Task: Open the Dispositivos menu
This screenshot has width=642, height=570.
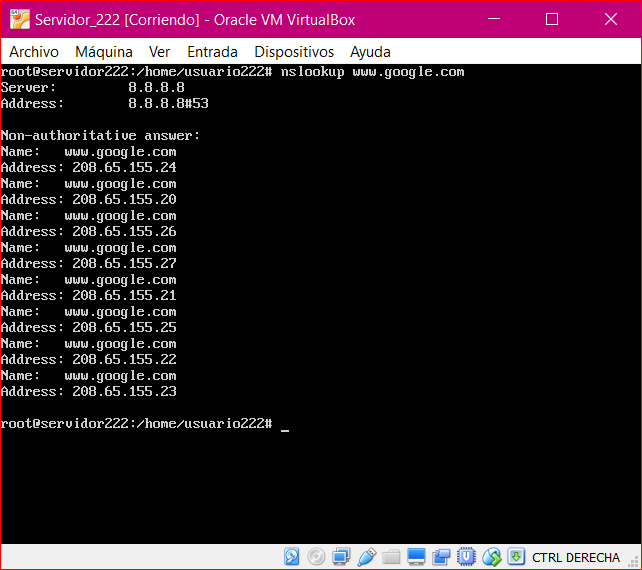Action: click(294, 52)
